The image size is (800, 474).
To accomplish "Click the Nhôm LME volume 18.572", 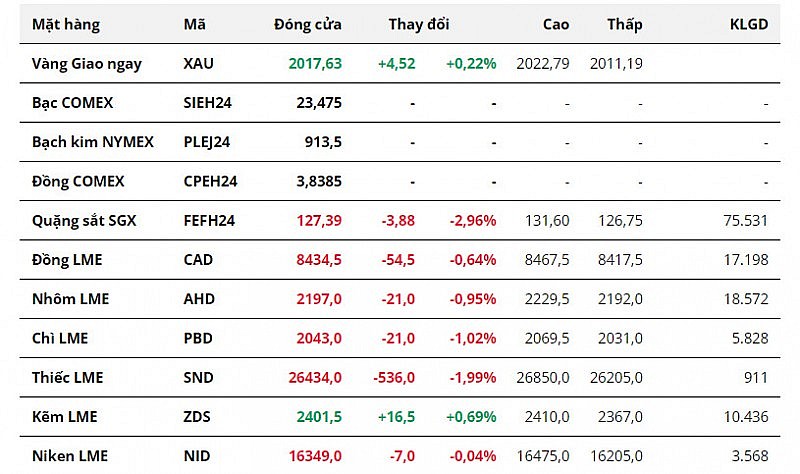I will [749, 299].
